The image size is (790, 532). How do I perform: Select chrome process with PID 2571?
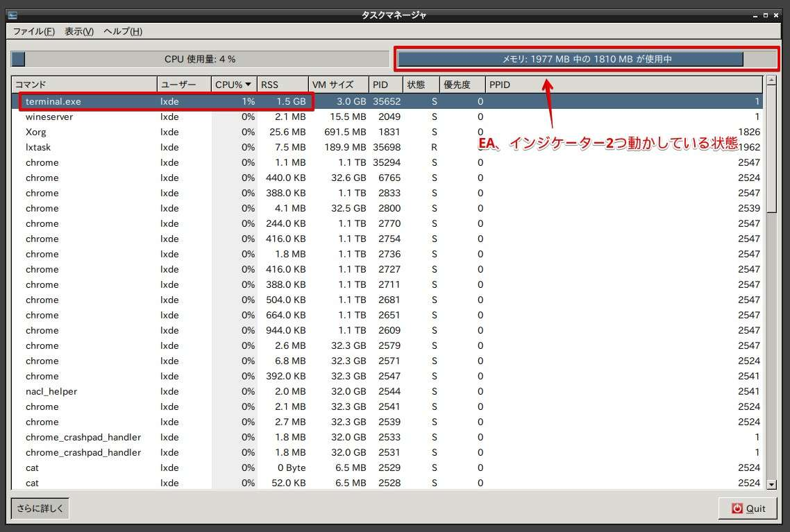pos(387,361)
